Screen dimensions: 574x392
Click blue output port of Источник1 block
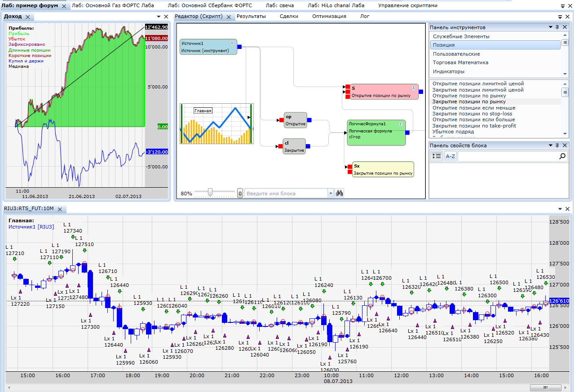[239, 47]
